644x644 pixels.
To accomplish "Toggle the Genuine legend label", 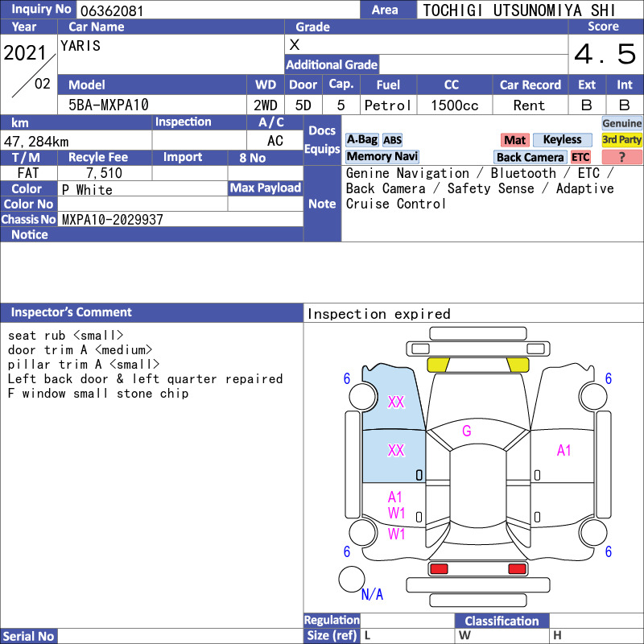I will tap(621, 123).
